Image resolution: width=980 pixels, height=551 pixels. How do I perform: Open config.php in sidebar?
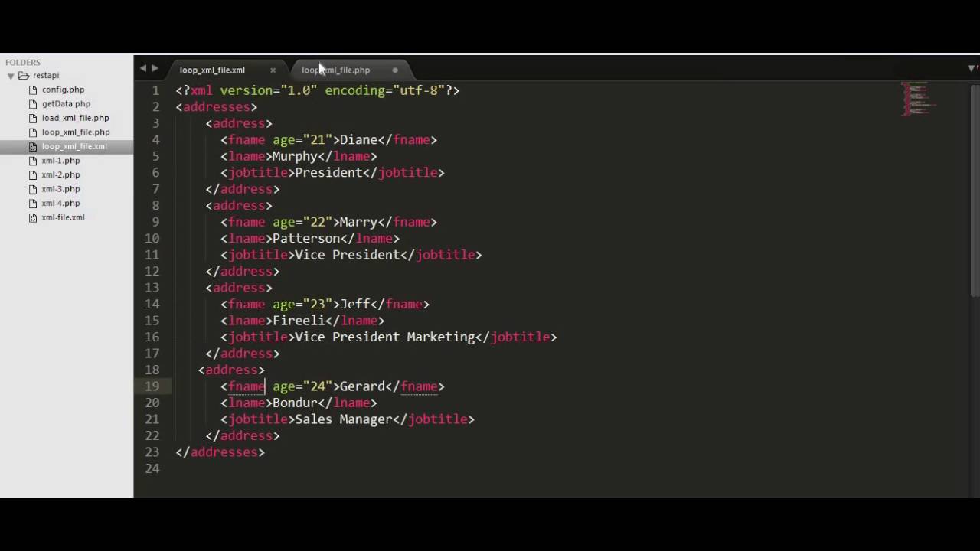[x=63, y=90]
